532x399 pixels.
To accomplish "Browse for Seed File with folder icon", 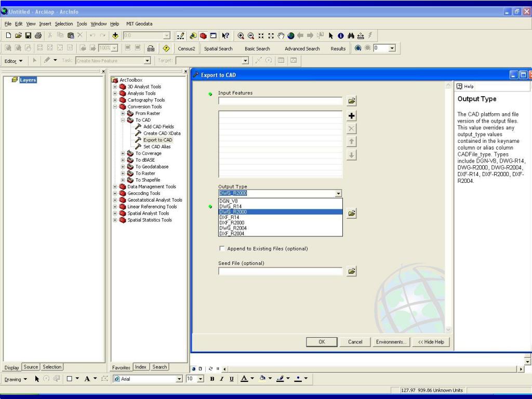I will (x=352, y=271).
